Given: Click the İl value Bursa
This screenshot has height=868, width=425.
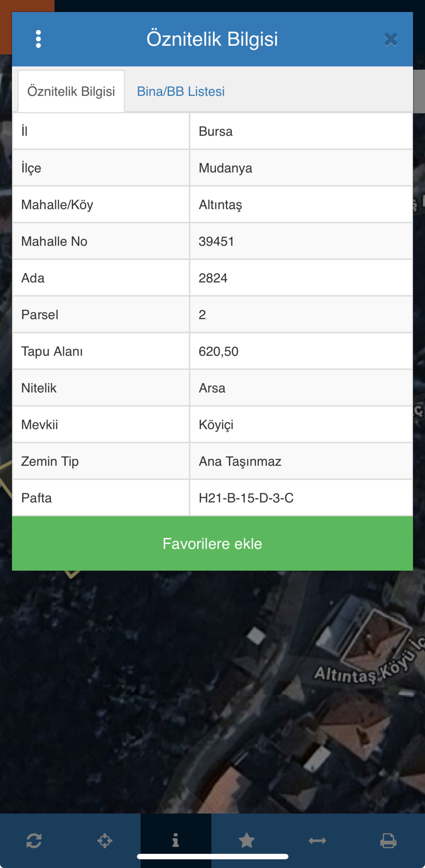Looking at the screenshot, I should point(215,131).
